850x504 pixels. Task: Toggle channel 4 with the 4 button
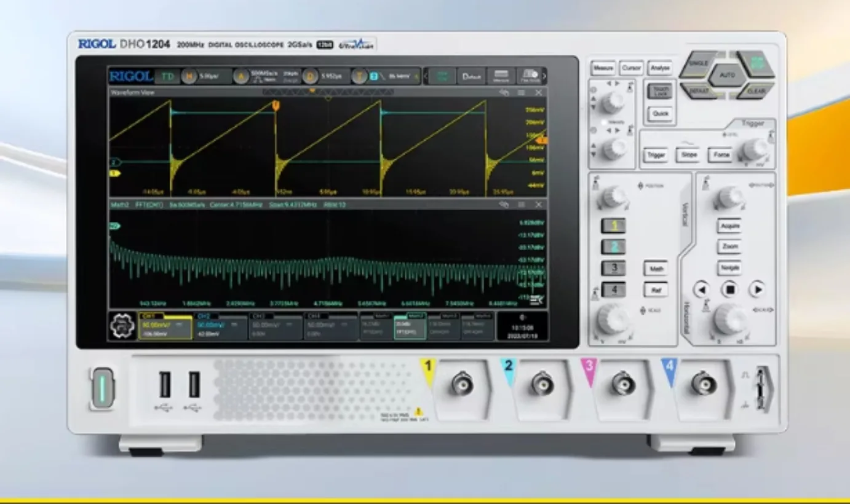(x=613, y=289)
